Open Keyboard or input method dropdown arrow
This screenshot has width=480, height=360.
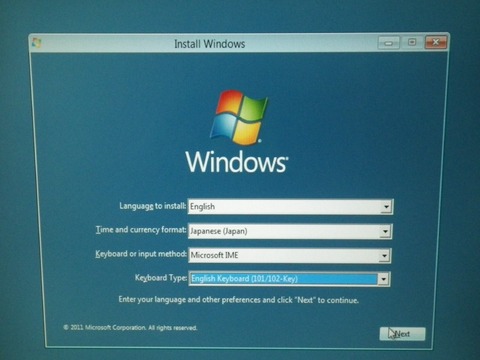click(384, 256)
